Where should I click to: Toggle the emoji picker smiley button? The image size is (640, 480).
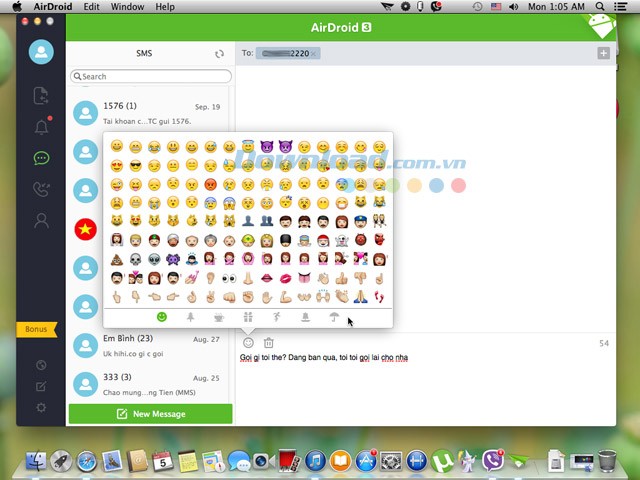(248, 343)
